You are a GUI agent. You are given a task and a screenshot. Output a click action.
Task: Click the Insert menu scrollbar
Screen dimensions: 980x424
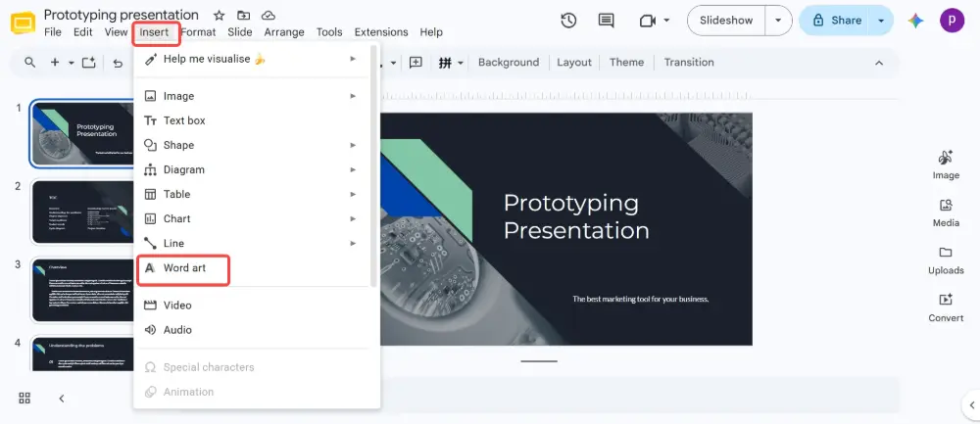click(x=373, y=166)
